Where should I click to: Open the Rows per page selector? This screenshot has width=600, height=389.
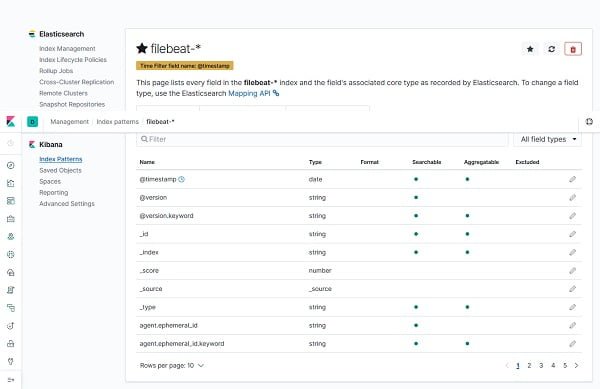[171, 366]
